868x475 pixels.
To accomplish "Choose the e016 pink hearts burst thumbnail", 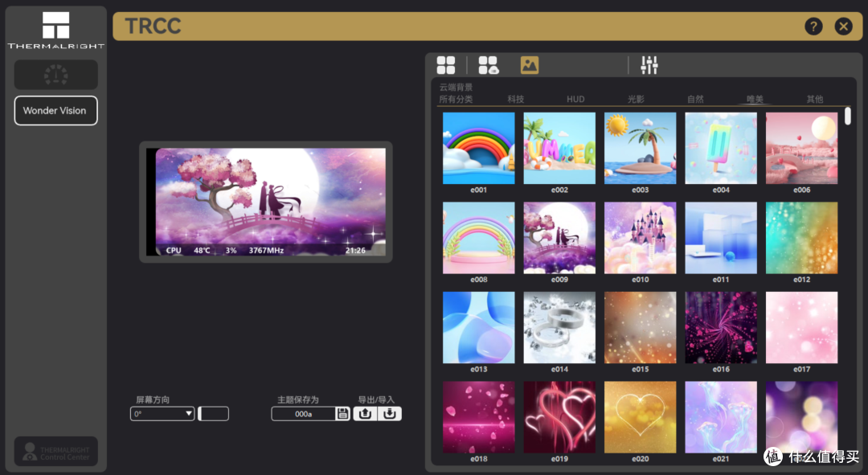I will point(721,328).
